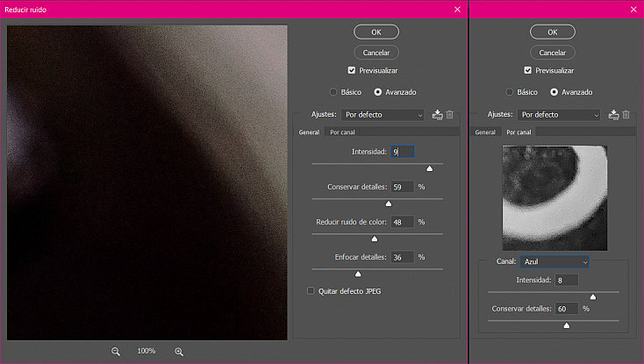
Task: Focus the channel Intensidad field showing 8
Action: 567,281
